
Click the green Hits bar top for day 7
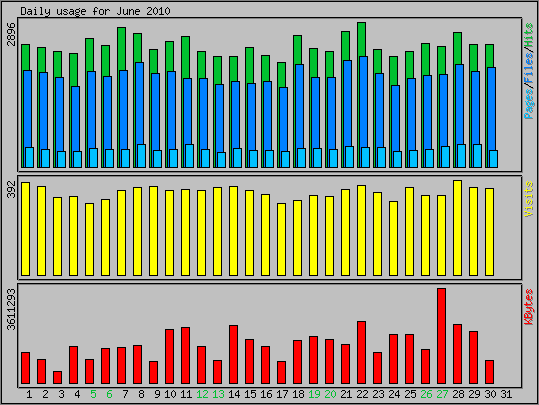[x=122, y=48]
